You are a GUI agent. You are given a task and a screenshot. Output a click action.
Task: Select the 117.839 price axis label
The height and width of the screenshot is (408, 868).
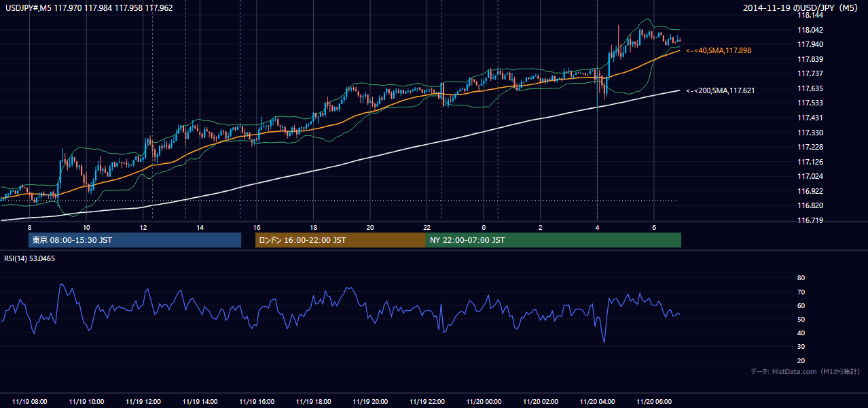tap(810, 59)
